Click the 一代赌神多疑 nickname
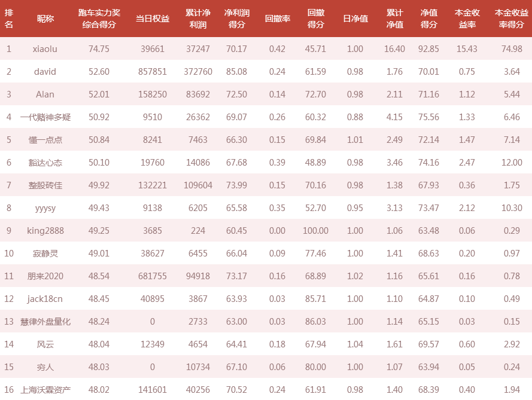 pos(45,117)
